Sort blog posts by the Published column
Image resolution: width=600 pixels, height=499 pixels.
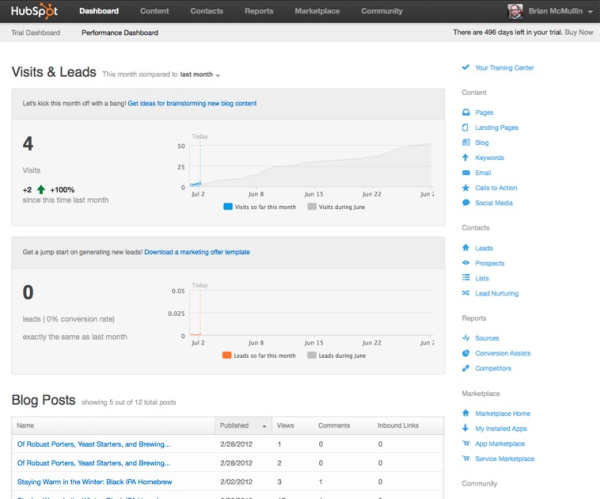click(243, 426)
